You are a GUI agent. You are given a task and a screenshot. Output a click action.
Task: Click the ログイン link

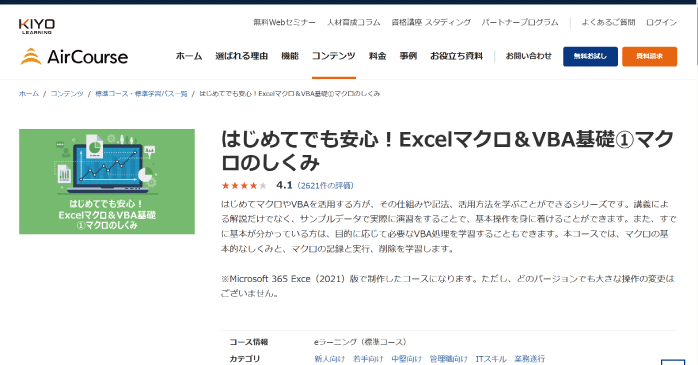661,22
